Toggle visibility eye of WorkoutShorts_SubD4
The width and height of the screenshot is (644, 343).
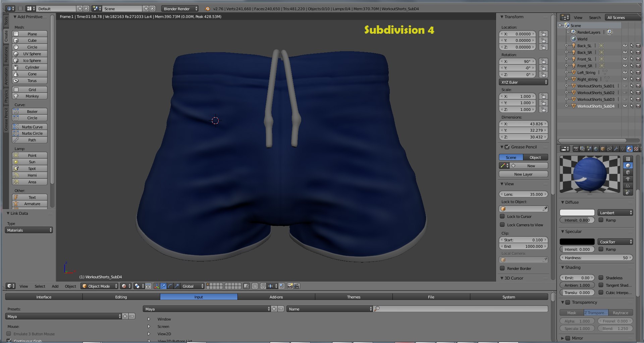625,106
